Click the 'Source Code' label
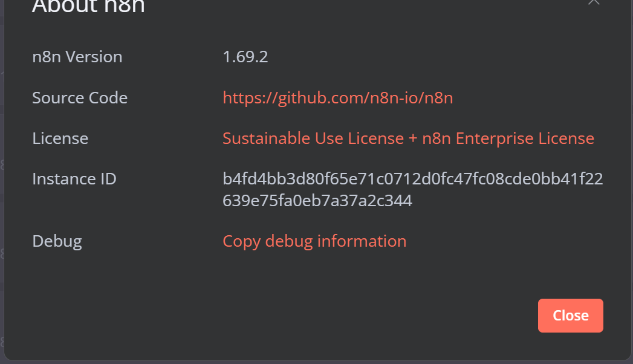This screenshot has width=633, height=364. [x=79, y=98]
